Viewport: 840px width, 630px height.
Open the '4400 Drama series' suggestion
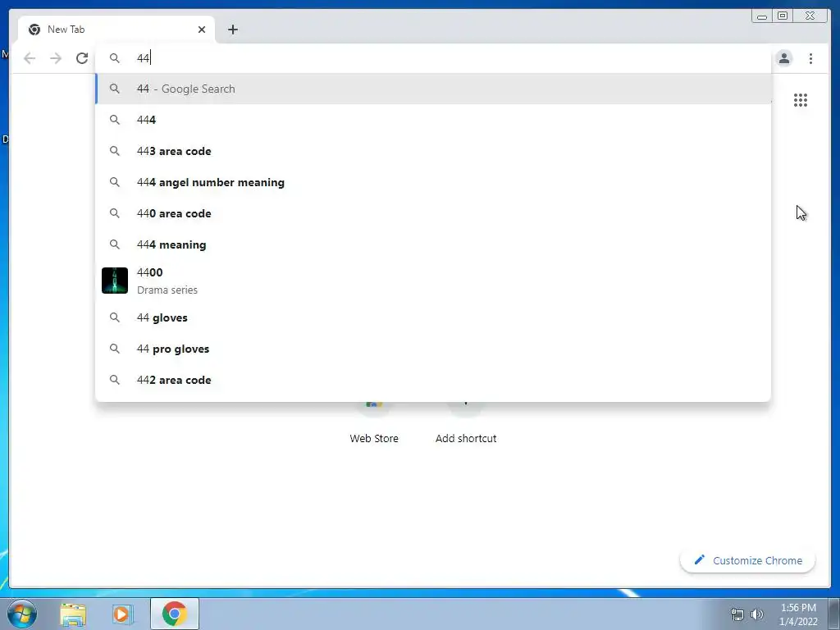tap(433, 281)
